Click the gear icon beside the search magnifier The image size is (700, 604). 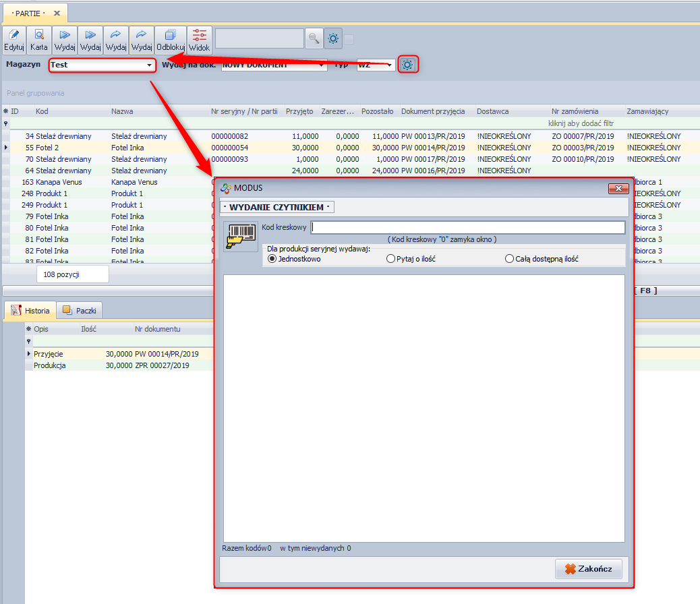coord(333,38)
